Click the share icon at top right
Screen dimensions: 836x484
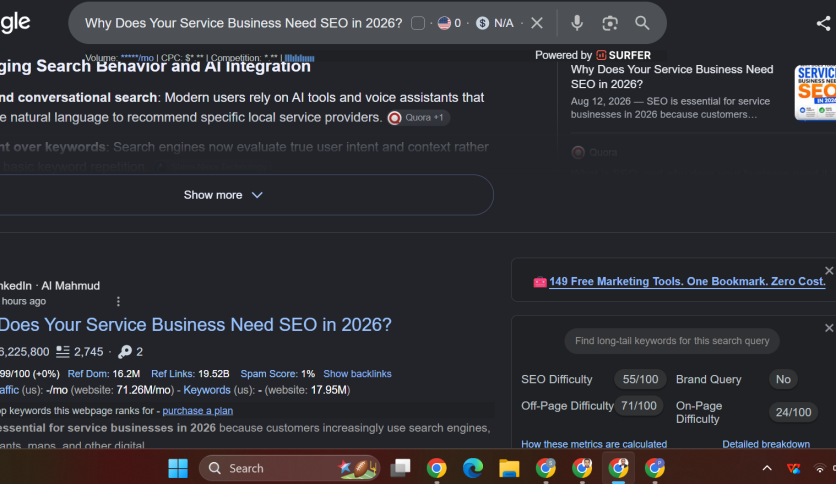click(x=824, y=23)
